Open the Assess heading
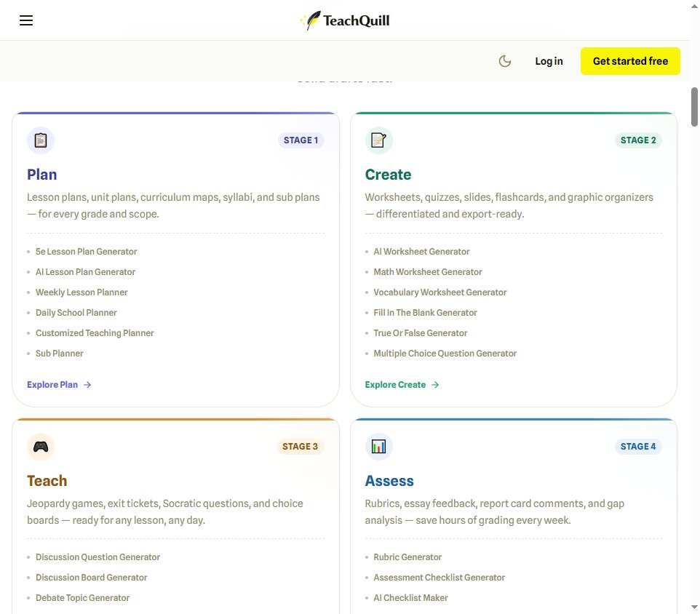The image size is (700, 614). click(389, 481)
